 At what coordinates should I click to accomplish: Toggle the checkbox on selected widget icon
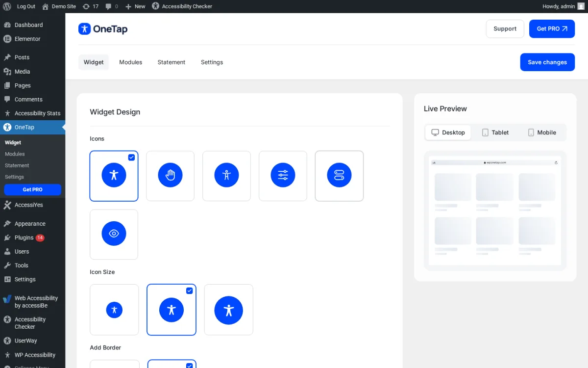[x=131, y=158]
